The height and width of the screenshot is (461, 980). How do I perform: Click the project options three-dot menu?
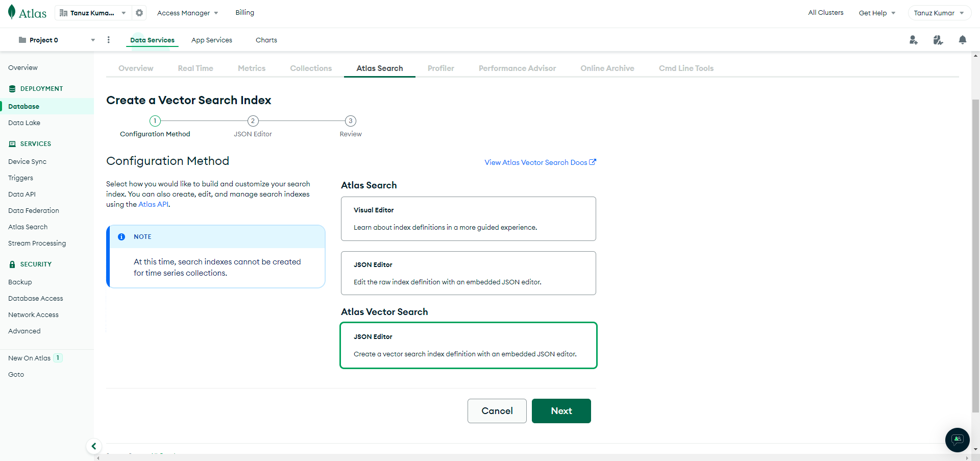(x=108, y=39)
